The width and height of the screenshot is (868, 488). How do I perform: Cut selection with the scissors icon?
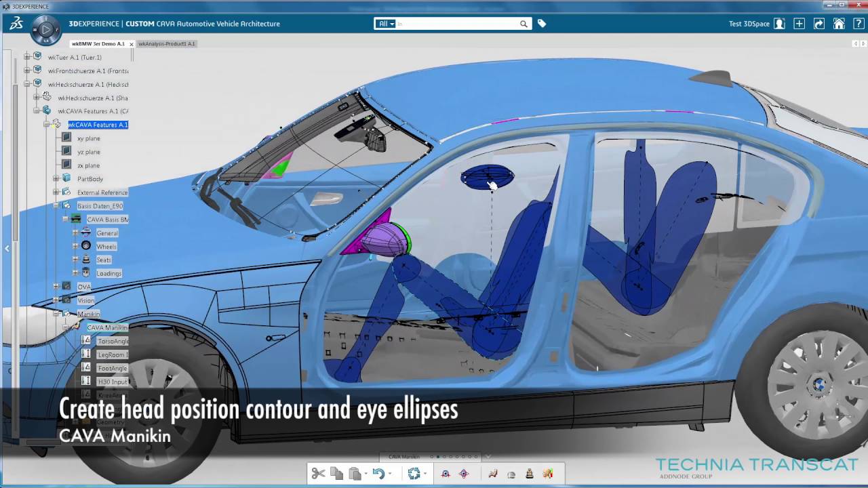click(318, 474)
